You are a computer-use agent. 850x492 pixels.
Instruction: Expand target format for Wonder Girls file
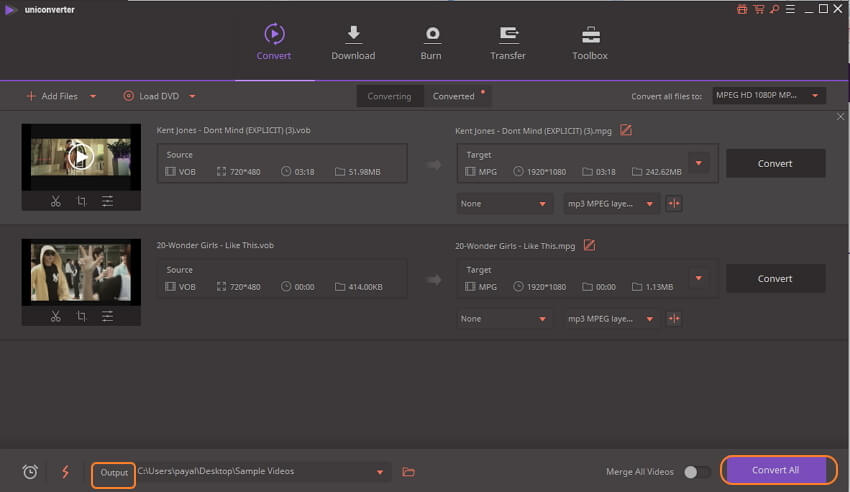pyautogui.click(x=699, y=278)
